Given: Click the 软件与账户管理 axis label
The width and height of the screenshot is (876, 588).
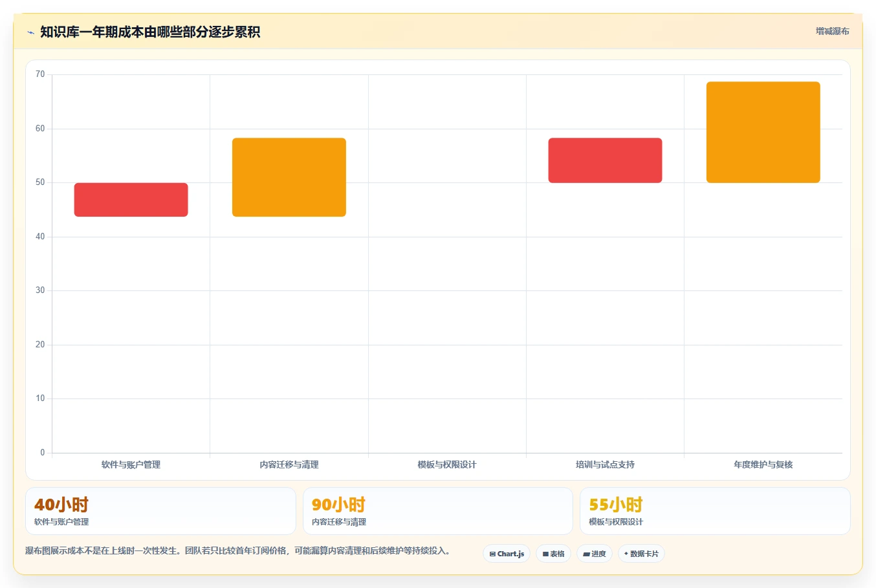Looking at the screenshot, I should point(131,464).
